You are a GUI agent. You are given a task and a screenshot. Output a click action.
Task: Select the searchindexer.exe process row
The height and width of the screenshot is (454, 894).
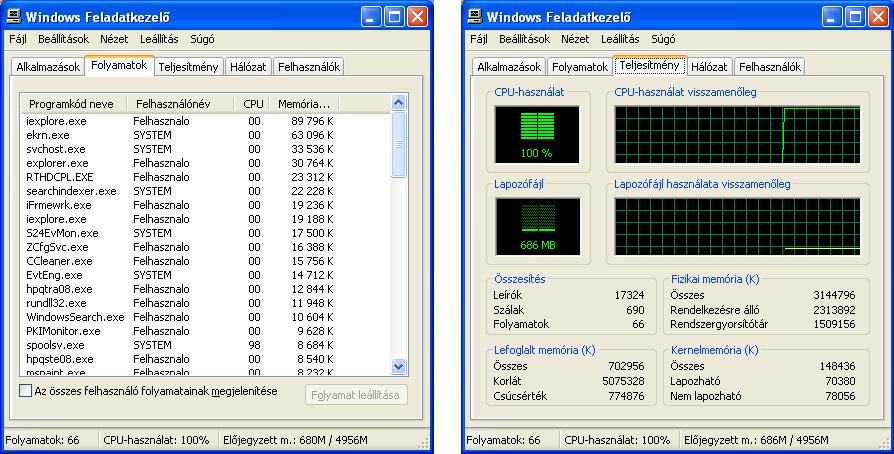pyautogui.click(x=205, y=191)
